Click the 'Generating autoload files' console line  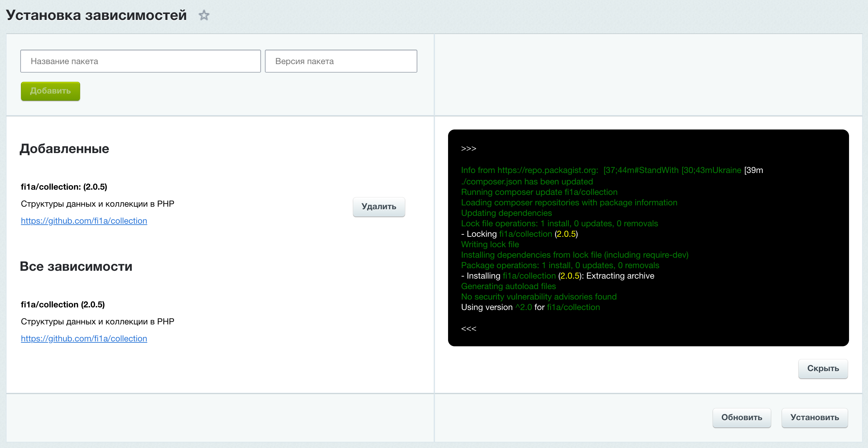(x=508, y=286)
